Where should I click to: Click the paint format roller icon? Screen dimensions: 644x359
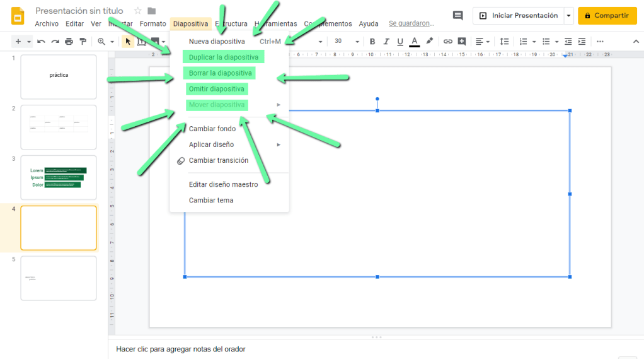[x=83, y=42]
